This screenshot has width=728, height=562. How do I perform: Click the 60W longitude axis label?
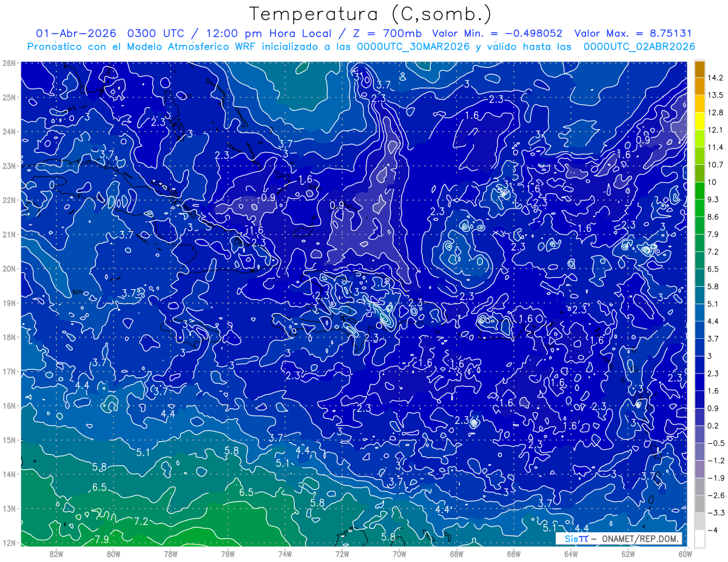686,554
